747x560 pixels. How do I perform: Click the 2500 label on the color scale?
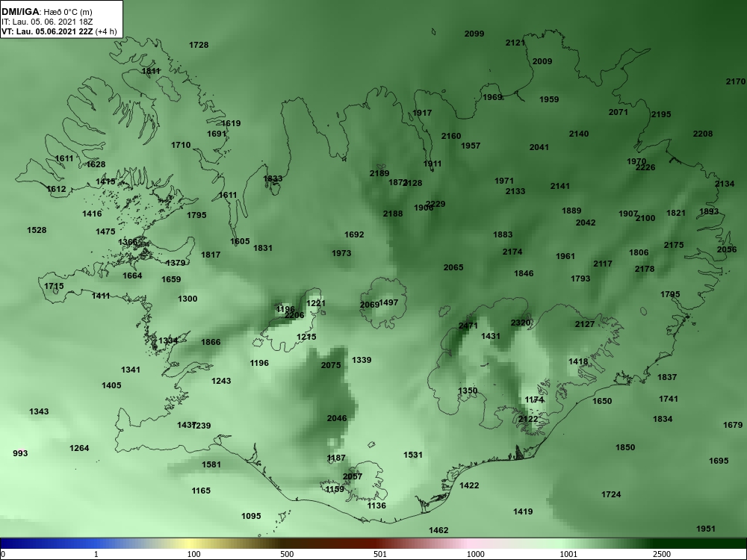661,554
